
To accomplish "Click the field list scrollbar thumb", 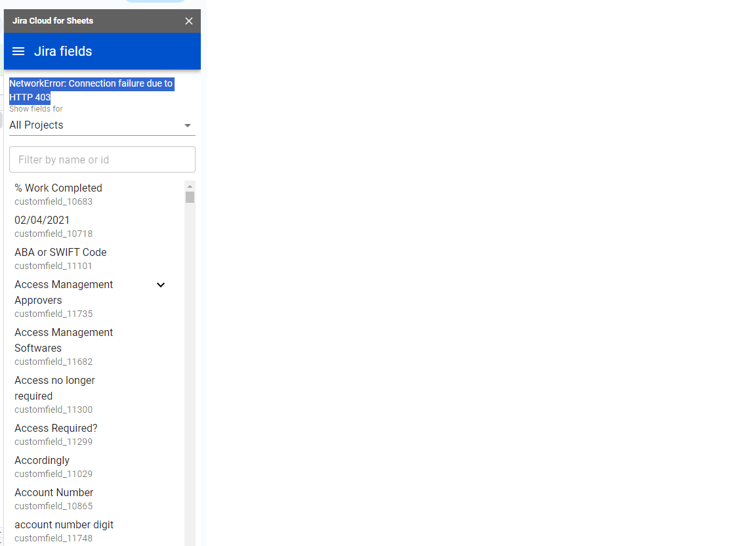I will (x=190, y=196).
